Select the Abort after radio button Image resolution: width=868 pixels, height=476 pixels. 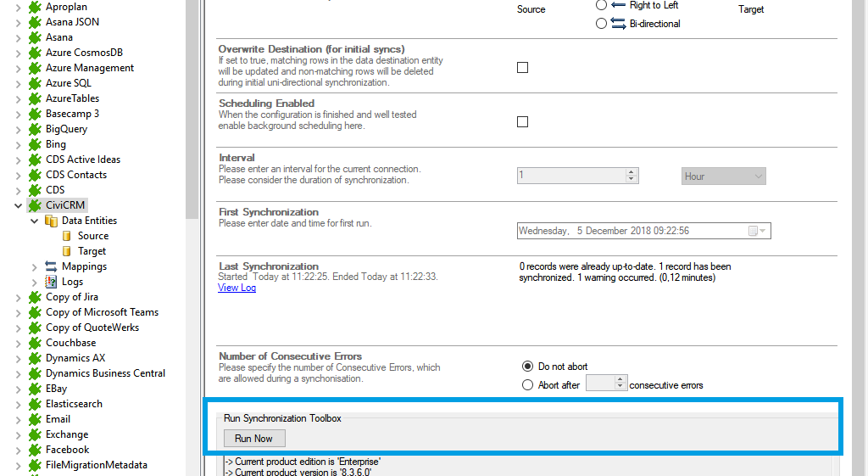point(527,385)
